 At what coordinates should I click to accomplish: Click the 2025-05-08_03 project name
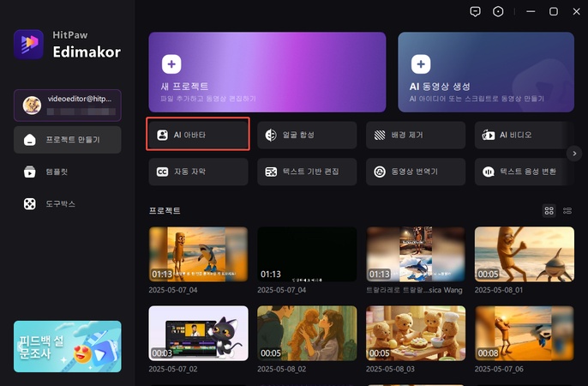coord(390,369)
